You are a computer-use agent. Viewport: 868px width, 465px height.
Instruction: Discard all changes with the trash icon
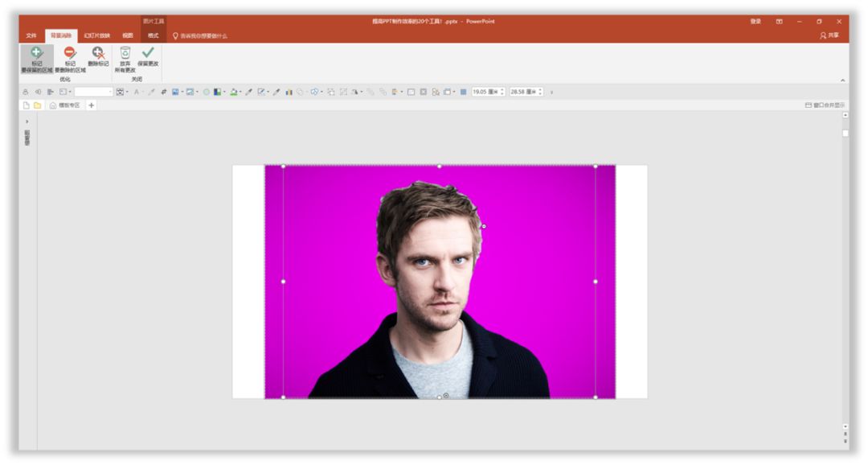(x=125, y=56)
